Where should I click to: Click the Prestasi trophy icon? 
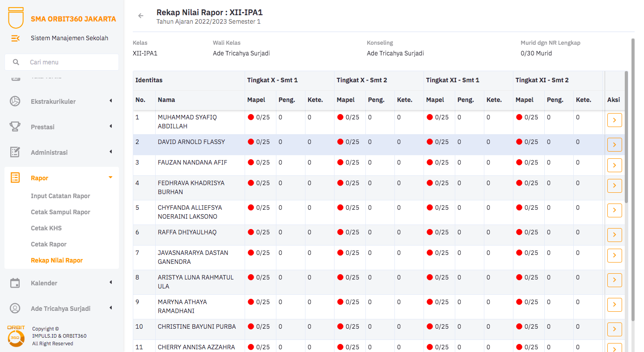tap(15, 127)
